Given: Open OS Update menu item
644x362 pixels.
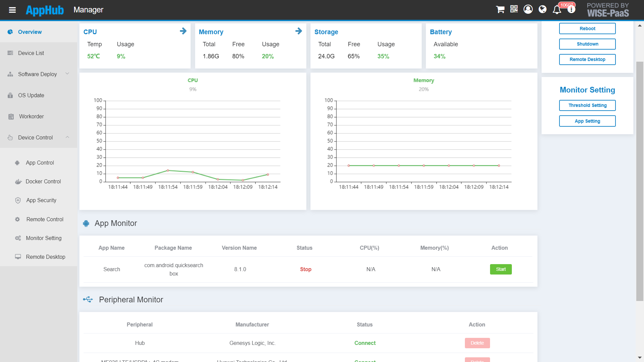Looking at the screenshot, I should point(39,95).
